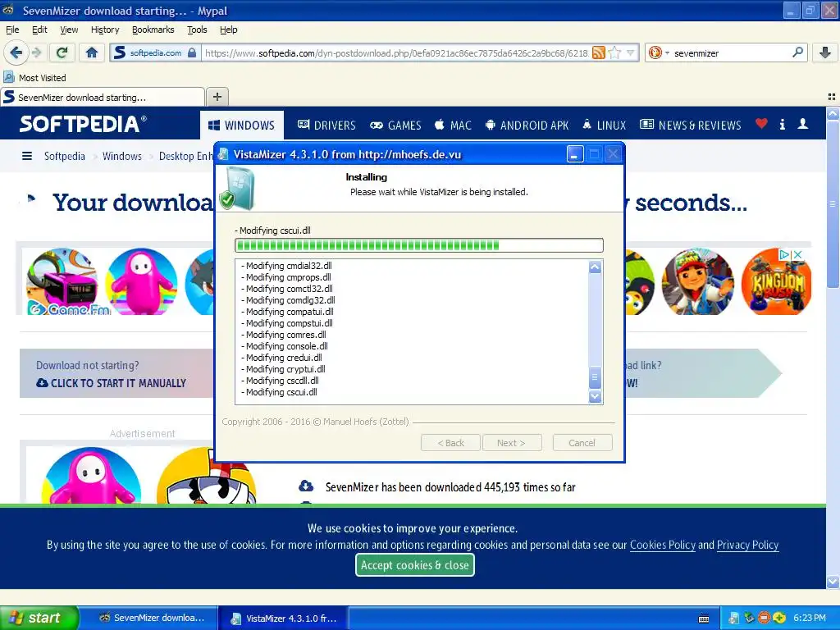Open the Privacy Policy link
840x630 pixels.
[x=747, y=545]
